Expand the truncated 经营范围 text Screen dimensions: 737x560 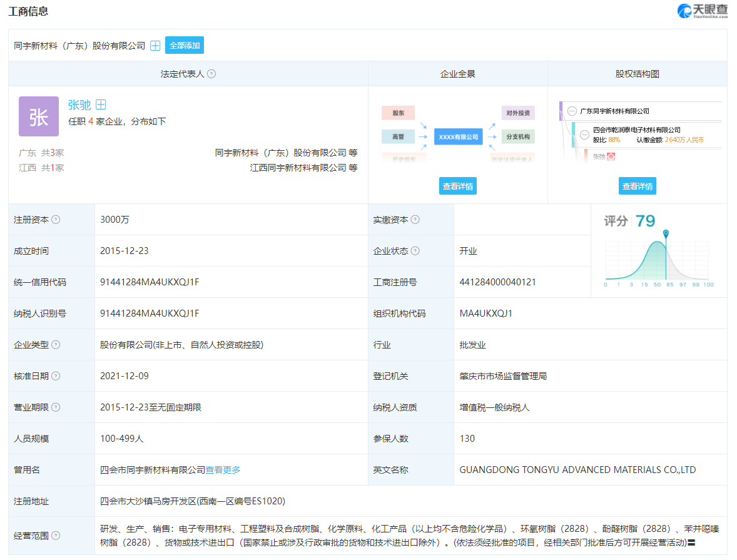coord(691,542)
